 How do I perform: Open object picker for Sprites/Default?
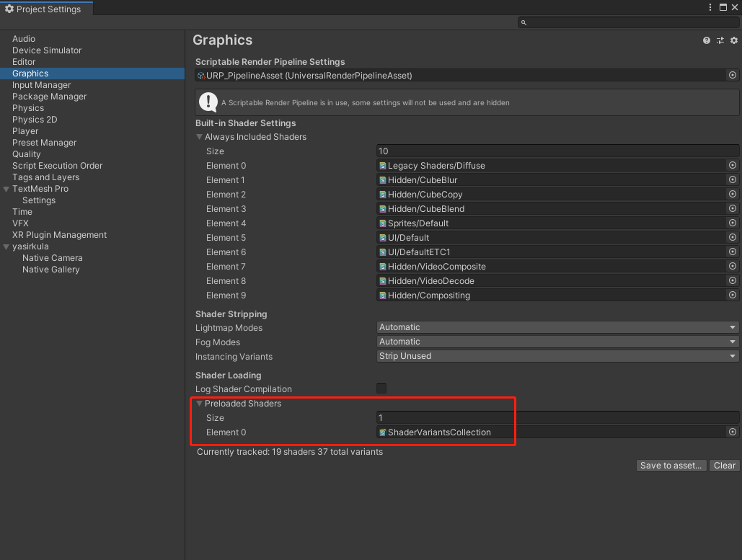[732, 223]
